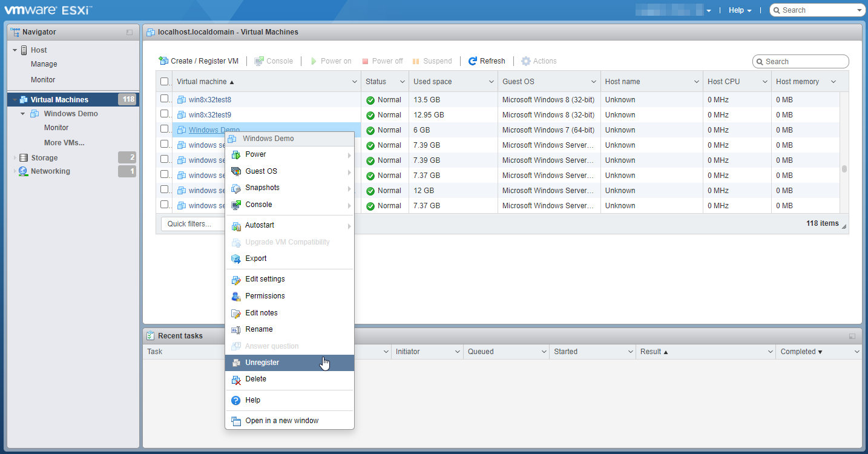Toggle the select-all VMs header checkbox

click(164, 82)
